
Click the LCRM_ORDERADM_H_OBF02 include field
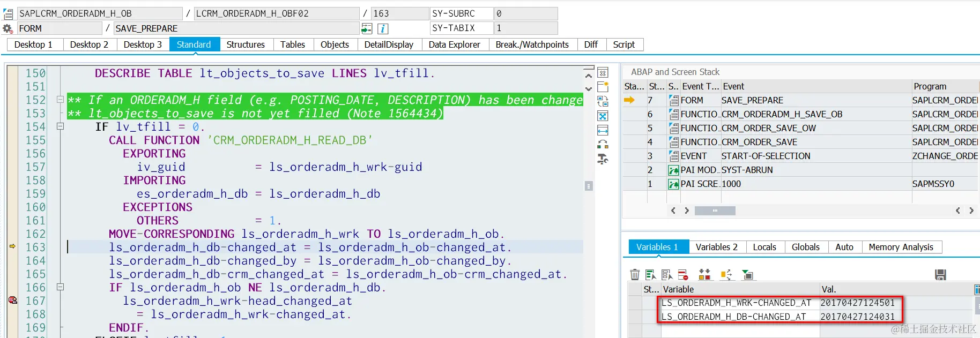coord(277,13)
